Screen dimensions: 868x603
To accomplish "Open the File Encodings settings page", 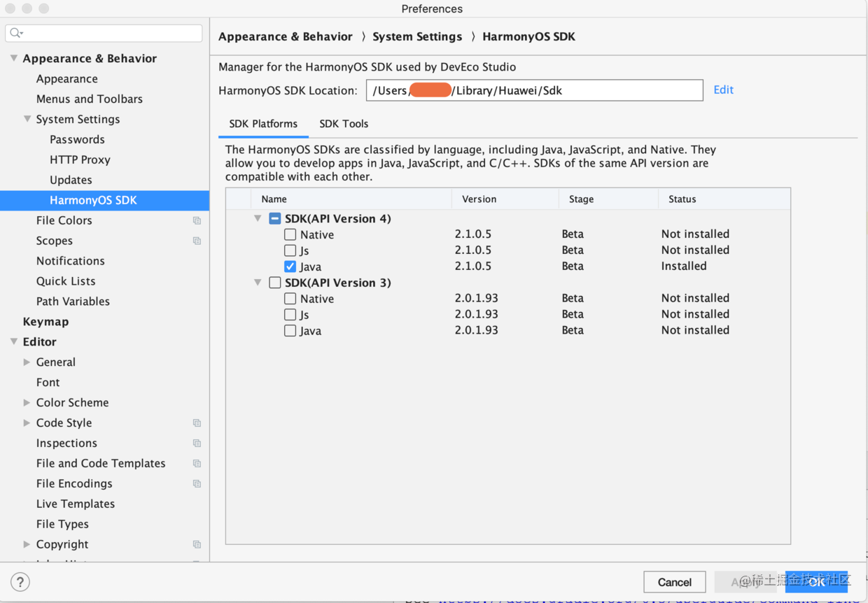I will click(x=74, y=484).
